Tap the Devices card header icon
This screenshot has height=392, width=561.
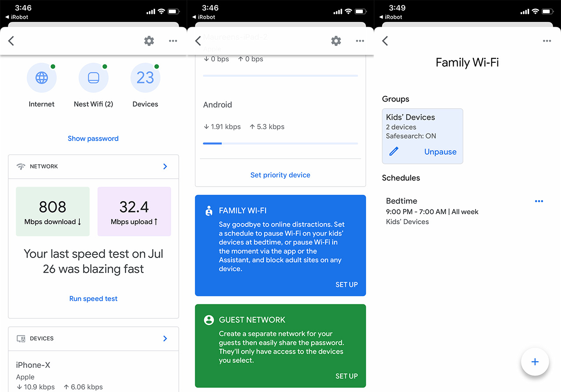point(21,339)
